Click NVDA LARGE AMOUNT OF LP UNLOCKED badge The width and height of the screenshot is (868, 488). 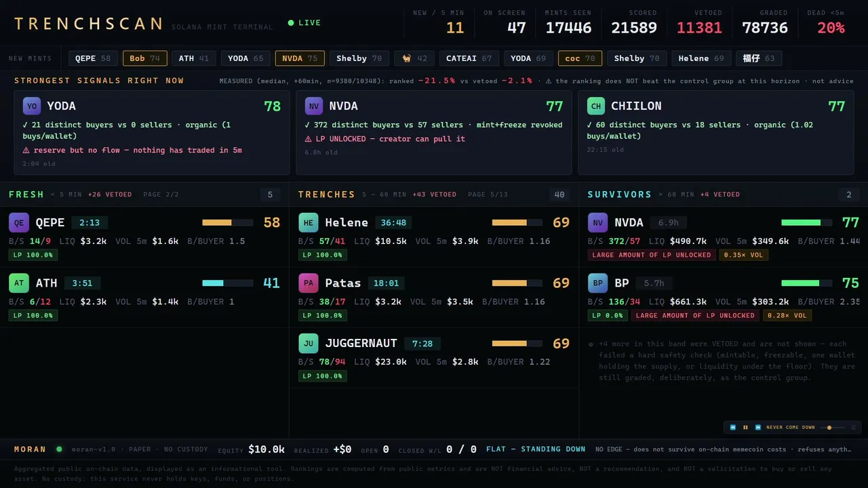pos(652,255)
